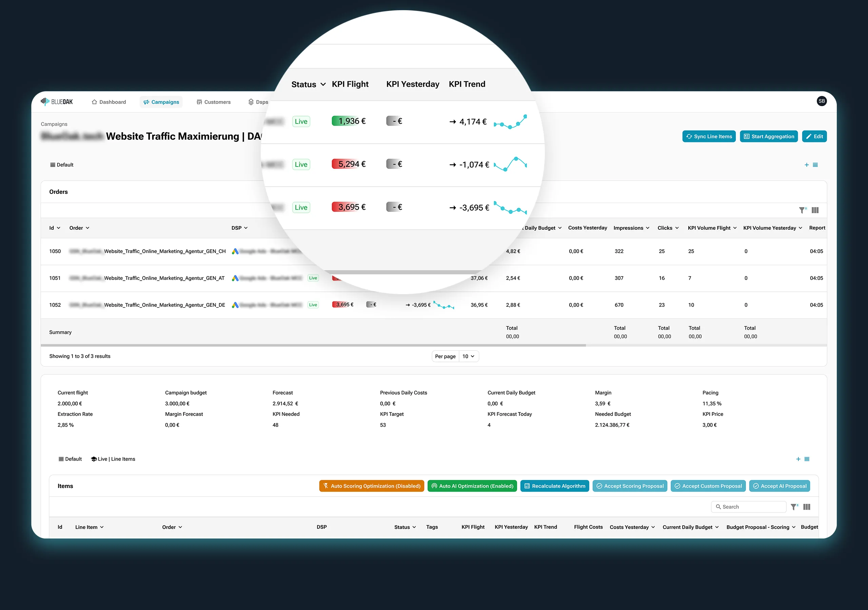This screenshot has height=610, width=868.
Task: Click the plus icon above Orders table
Action: [806, 165]
